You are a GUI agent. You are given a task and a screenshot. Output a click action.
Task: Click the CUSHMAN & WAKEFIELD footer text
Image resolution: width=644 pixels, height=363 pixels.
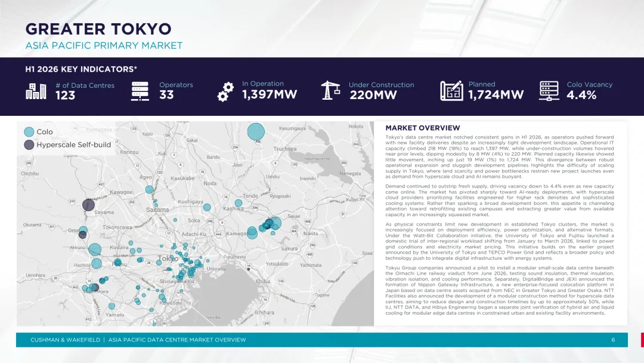pyautogui.click(x=66, y=340)
